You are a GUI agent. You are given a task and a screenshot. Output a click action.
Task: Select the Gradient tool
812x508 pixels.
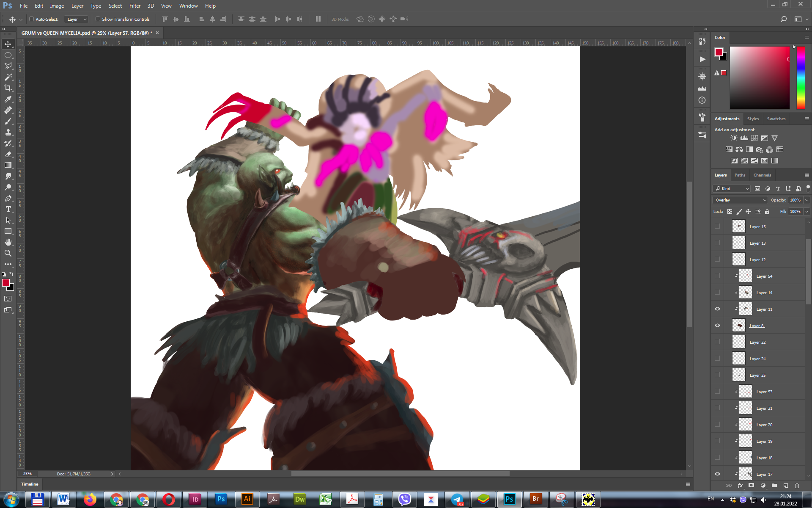point(8,165)
